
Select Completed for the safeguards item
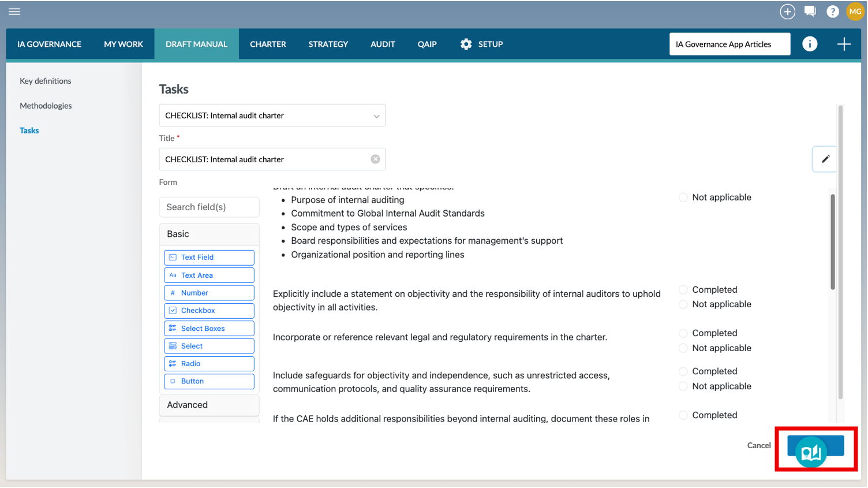click(x=683, y=371)
